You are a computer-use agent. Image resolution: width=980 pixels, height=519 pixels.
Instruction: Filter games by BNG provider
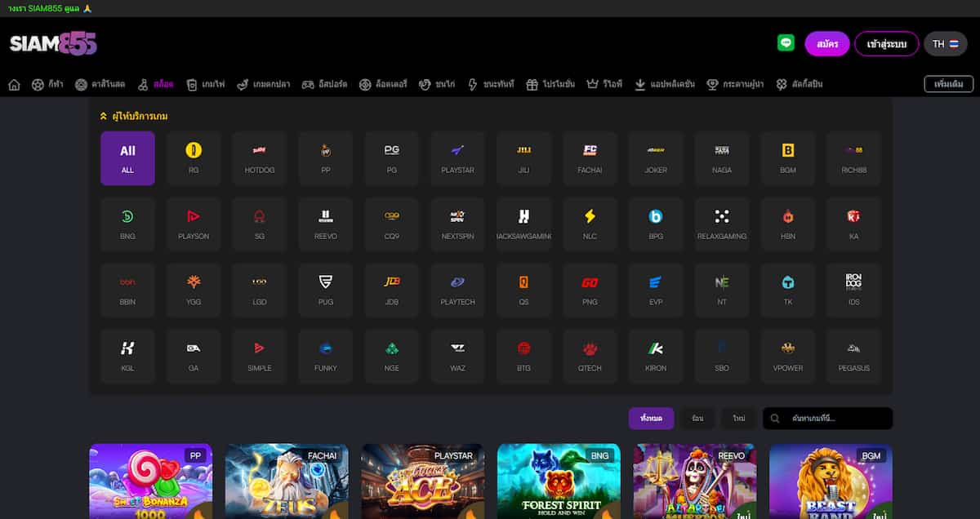click(x=127, y=224)
